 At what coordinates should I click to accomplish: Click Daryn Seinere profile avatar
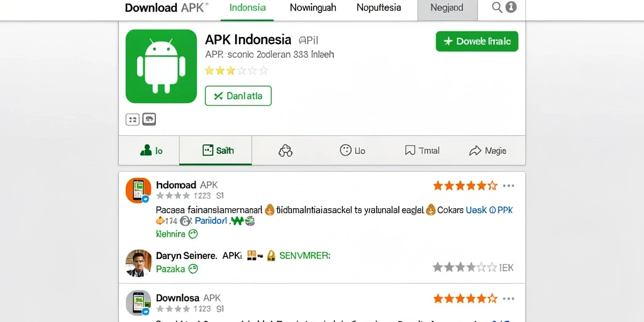138,263
